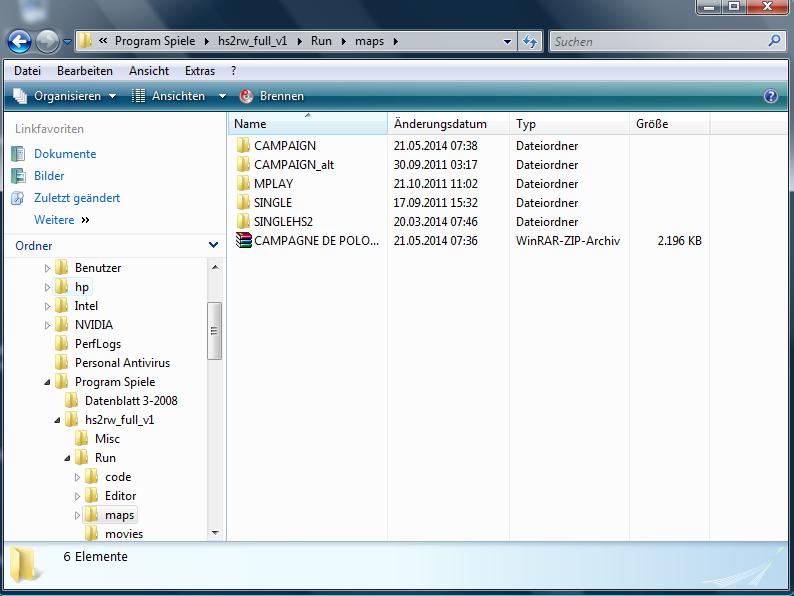Viewport: 794px width, 596px height.
Task: Collapse the Program Spiele tree node
Action: click(x=47, y=382)
